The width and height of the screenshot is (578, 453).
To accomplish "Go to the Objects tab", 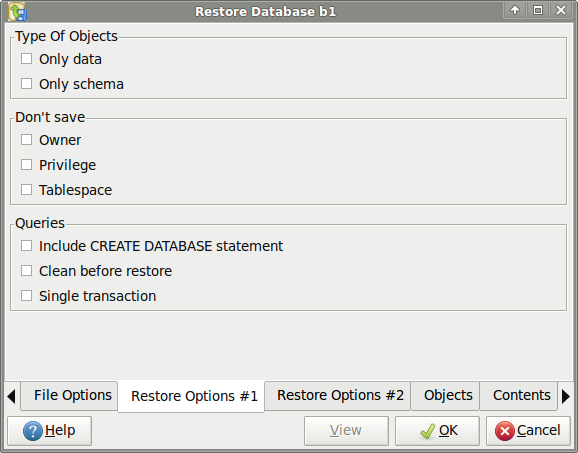I will coord(445,395).
